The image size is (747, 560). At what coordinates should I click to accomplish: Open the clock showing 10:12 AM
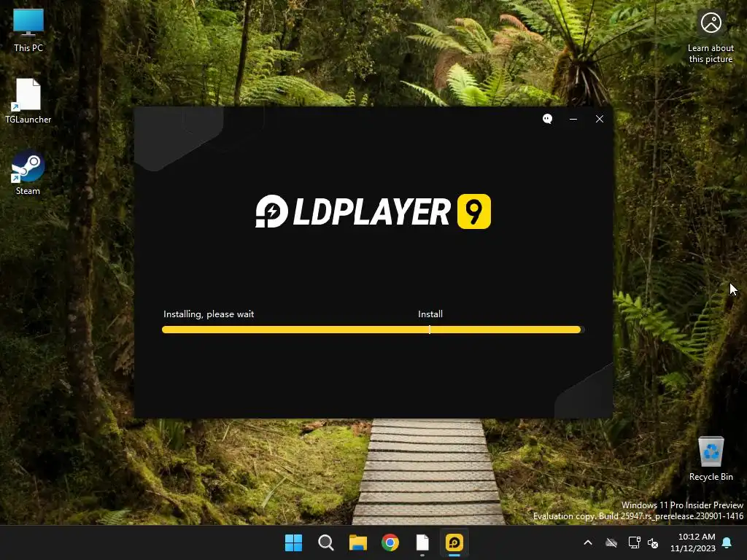point(693,542)
